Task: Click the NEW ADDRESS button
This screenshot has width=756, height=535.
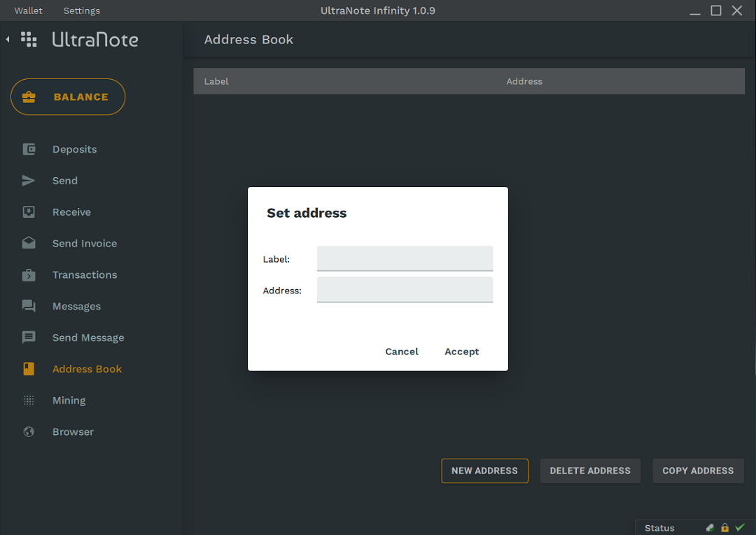Action: tap(484, 471)
